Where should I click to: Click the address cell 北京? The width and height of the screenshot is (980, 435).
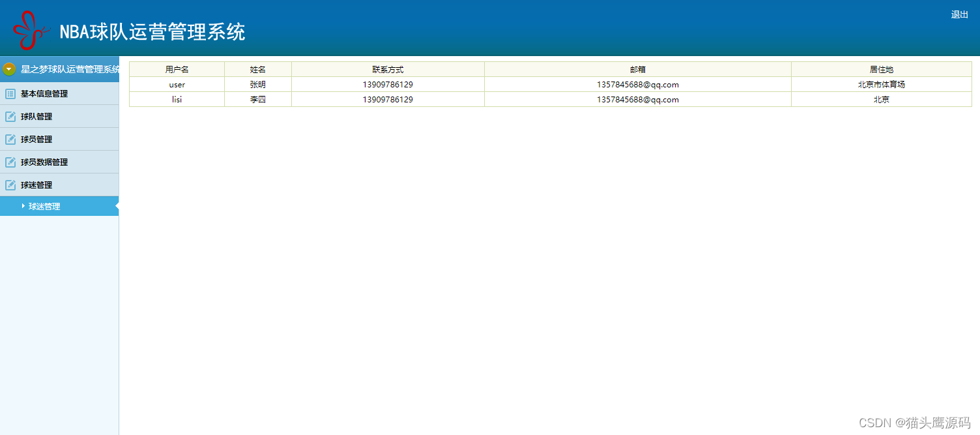882,99
